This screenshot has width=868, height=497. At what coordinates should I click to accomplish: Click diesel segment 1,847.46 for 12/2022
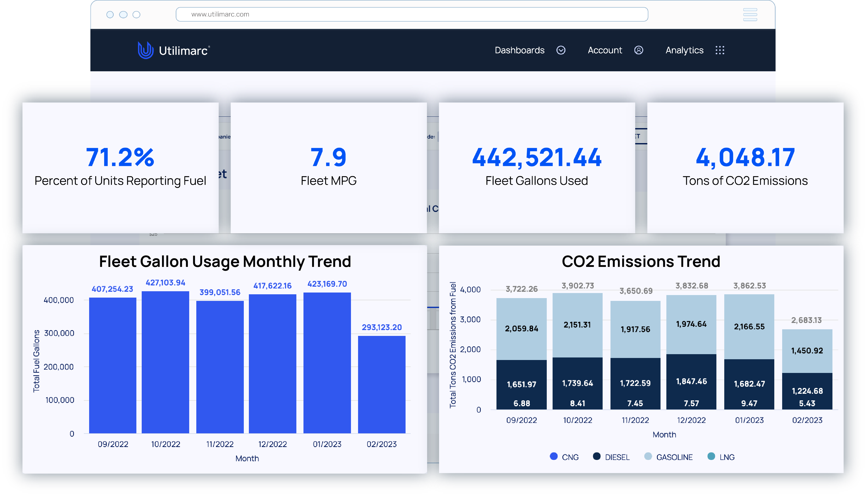[x=691, y=381]
